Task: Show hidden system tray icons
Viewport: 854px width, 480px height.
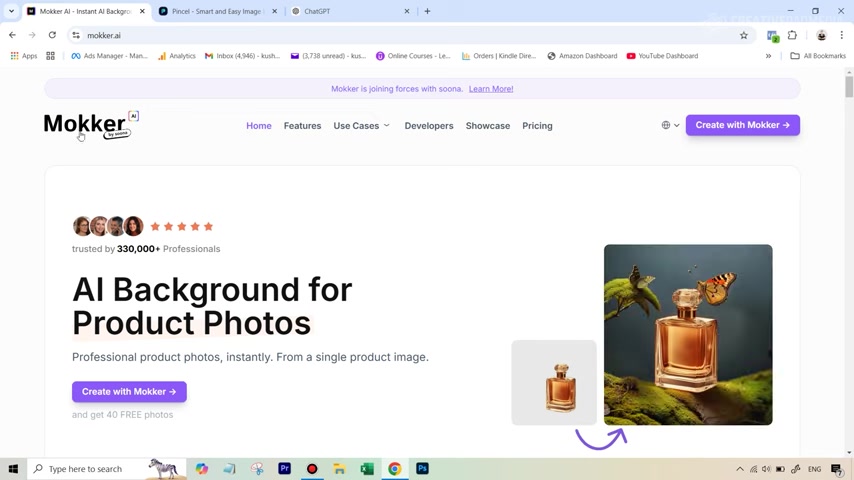Action: (740, 469)
